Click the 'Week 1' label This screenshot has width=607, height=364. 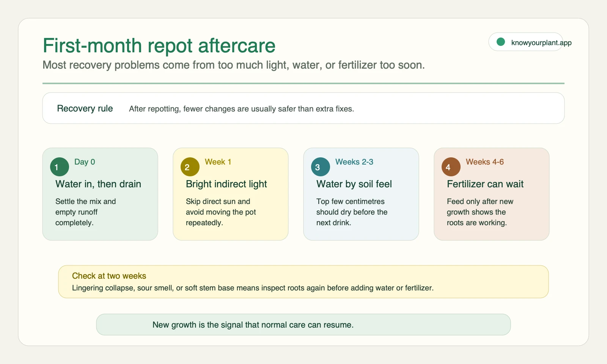(218, 162)
